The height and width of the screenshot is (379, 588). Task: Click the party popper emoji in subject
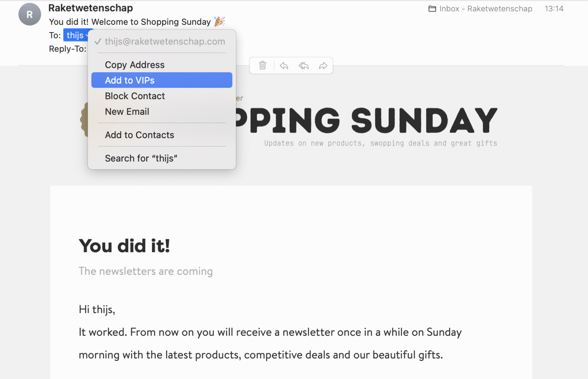click(219, 21)
